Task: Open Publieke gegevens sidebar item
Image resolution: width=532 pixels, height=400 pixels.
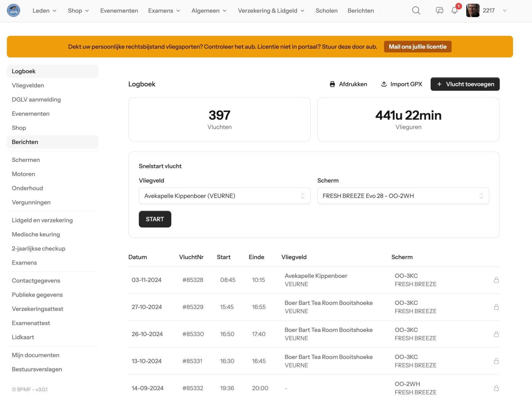Action: pos(53,295)
